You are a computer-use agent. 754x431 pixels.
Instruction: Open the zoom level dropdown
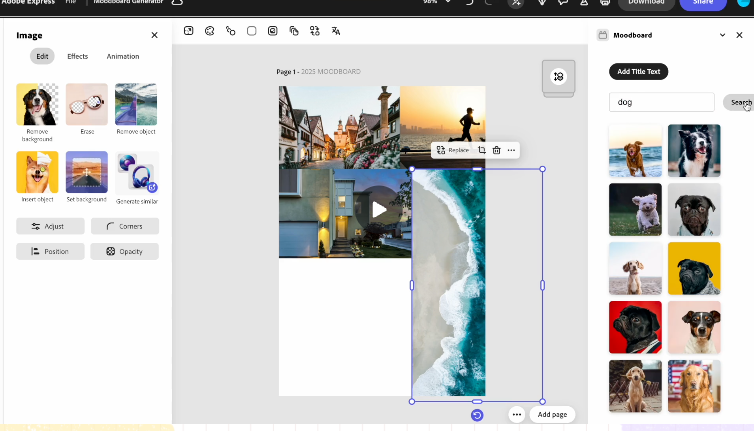tap(448, 1)
